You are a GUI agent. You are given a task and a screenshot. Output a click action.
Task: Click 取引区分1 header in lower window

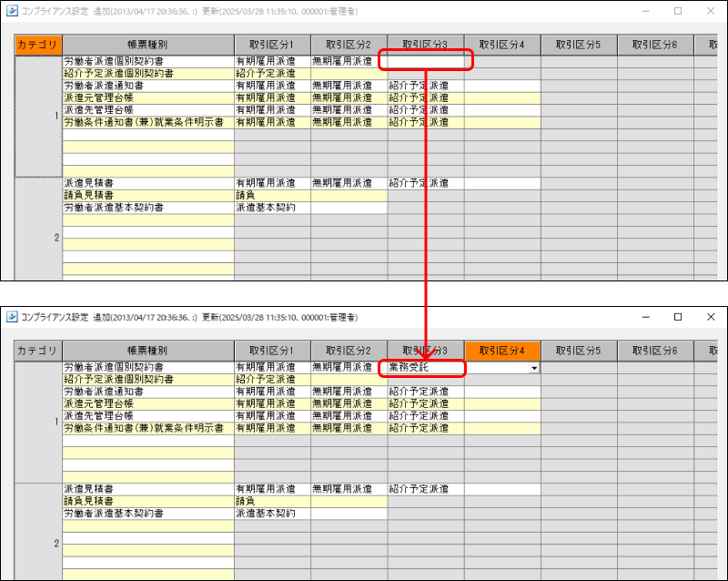point(272,351)
